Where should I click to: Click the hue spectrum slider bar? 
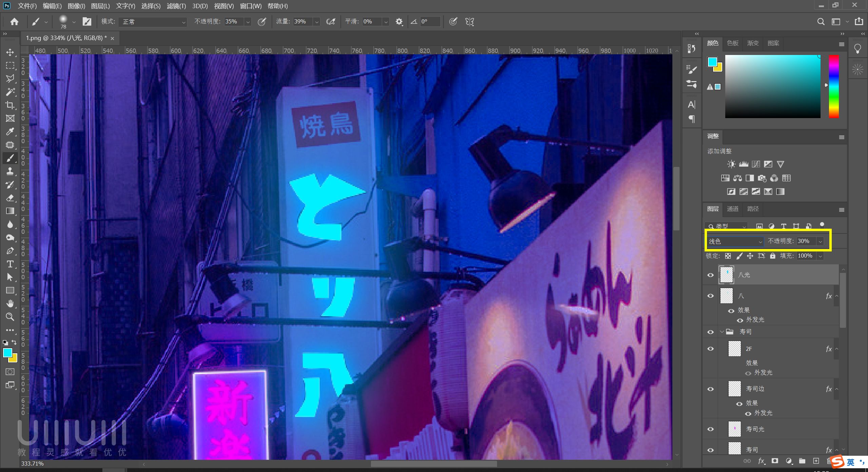click(x=834, y=87)
